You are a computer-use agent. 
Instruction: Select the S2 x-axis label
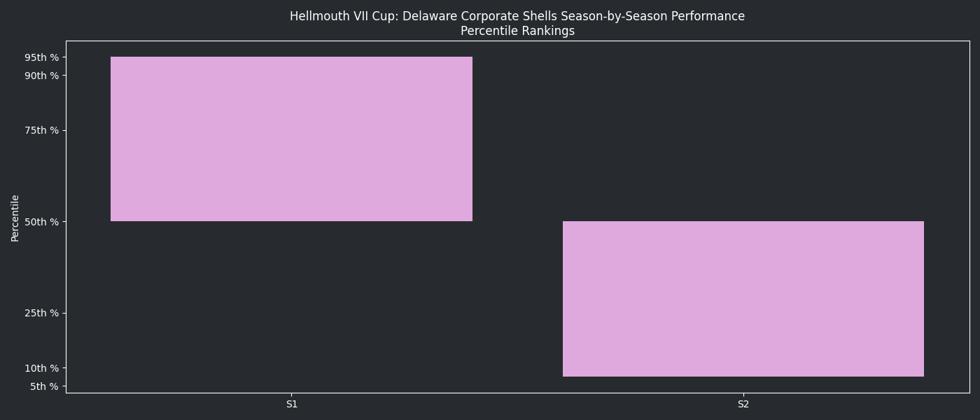[x=743, y=404]
